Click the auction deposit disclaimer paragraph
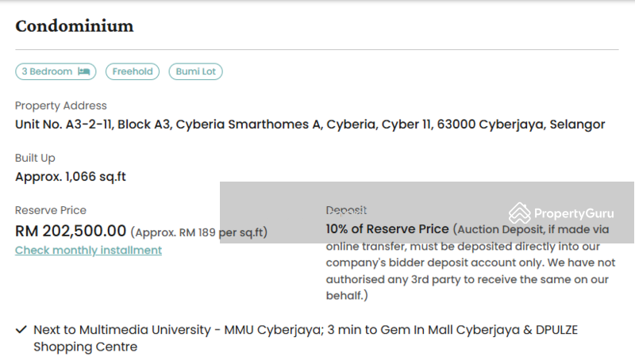This screenshot has height=364, width=635. (471, 262)
